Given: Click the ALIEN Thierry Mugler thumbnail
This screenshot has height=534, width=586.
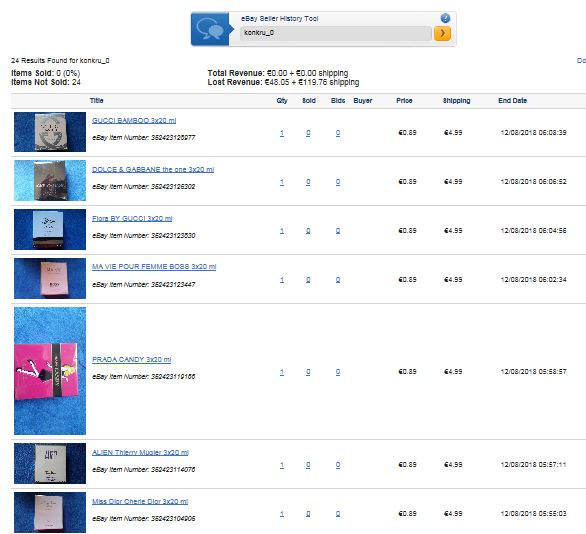Looking at the screenshot, I should (x=50, y=463).
